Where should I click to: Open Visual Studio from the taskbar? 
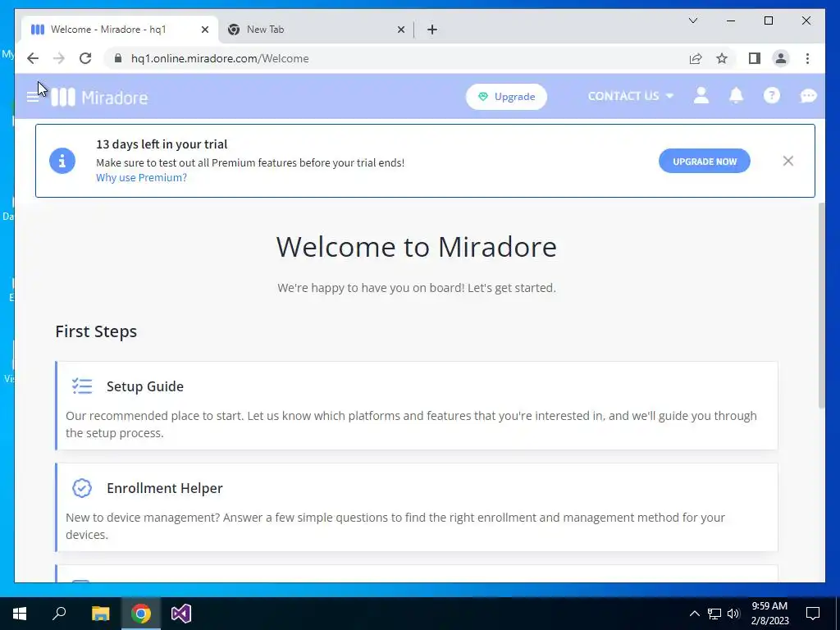point(181,614)
